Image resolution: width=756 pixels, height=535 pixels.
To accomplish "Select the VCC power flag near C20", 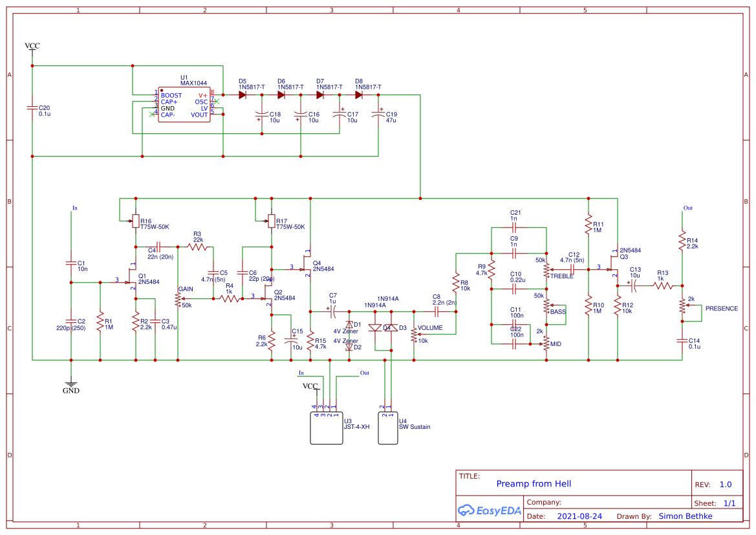I will click(30, 46).
